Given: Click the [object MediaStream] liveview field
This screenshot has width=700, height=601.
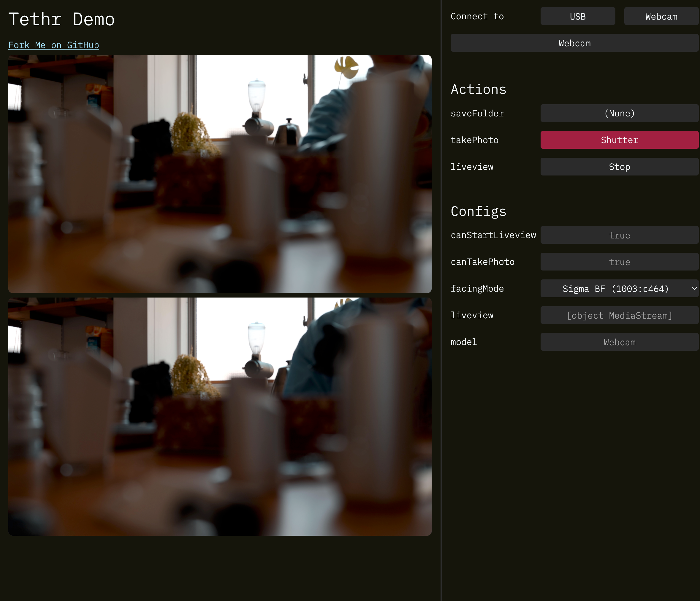Looking at the screenshot, I should click(x=619, y=315).
